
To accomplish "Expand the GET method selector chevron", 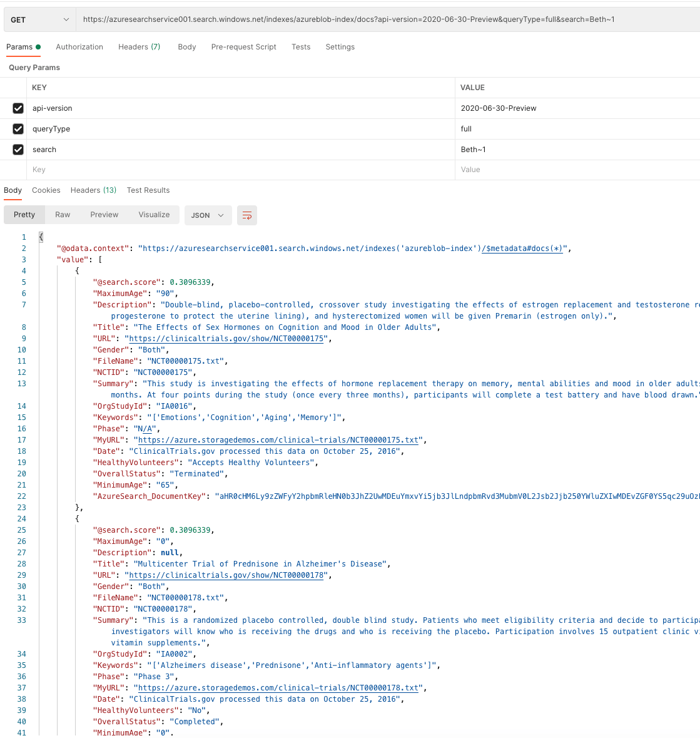I will (x=65, y=19).
